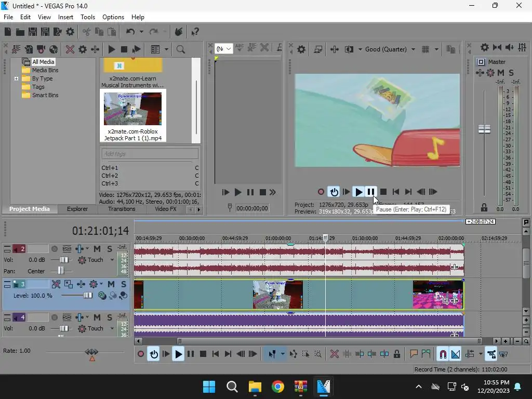
Task: Open track 4 Touch automation mode dropdown
Action: [112, 329]
